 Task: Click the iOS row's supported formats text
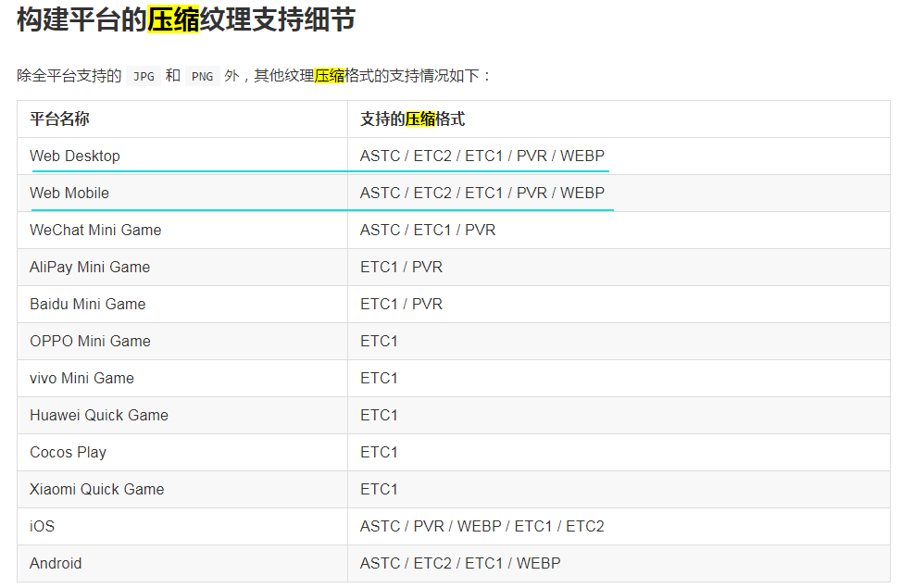(482, 526)
